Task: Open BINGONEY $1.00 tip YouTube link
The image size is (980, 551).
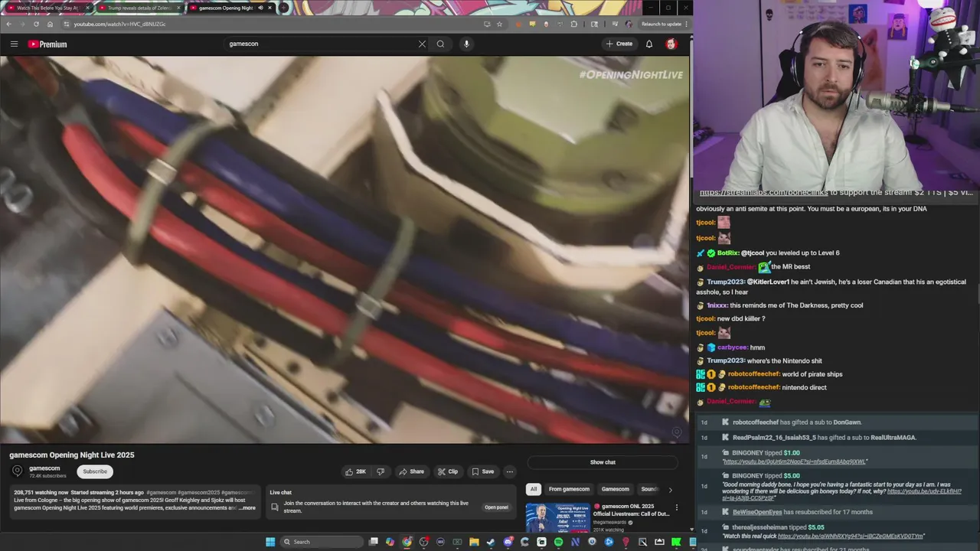Action: (x=795, y=462)
